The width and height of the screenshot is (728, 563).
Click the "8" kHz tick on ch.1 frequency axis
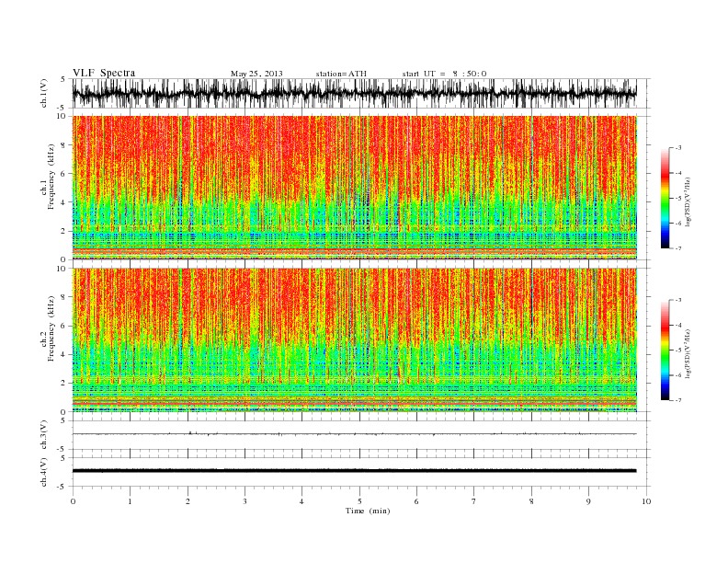point(64,145)
